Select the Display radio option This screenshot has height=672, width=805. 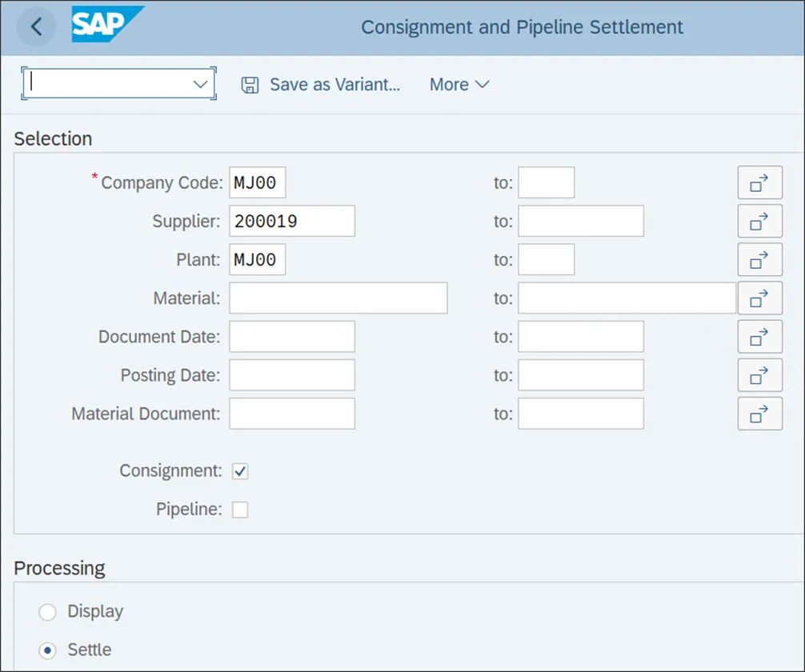pos(48,612)
